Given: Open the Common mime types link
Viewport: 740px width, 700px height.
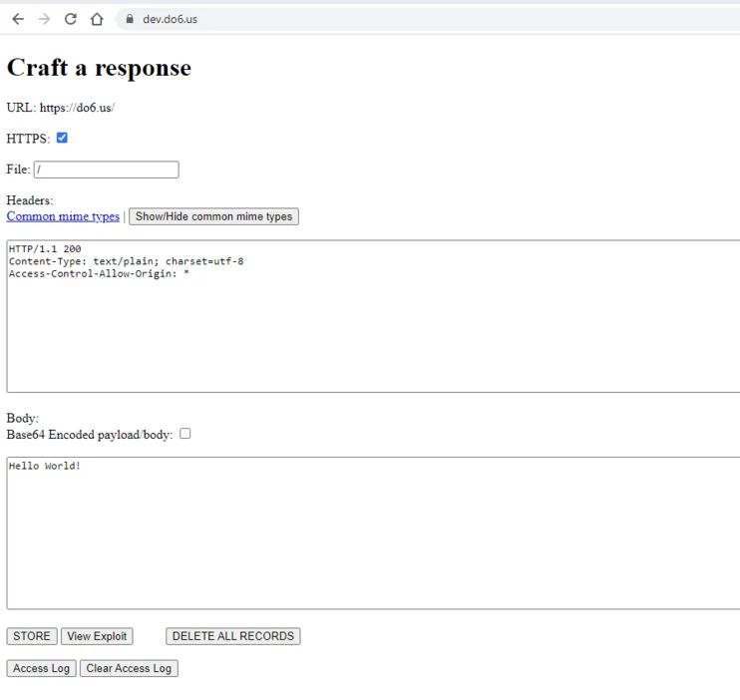Looking at the screenshot, I should [x=63, y=216].
